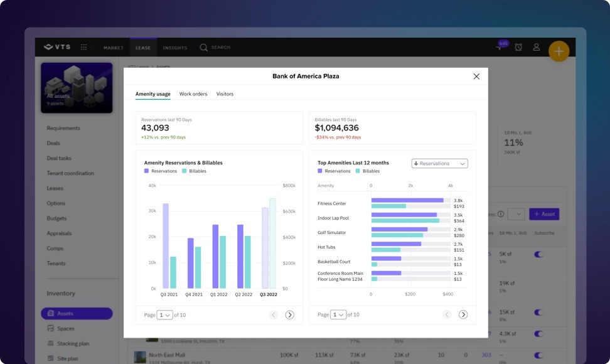Open Deals in the sidebar

[x=54, y=143]
